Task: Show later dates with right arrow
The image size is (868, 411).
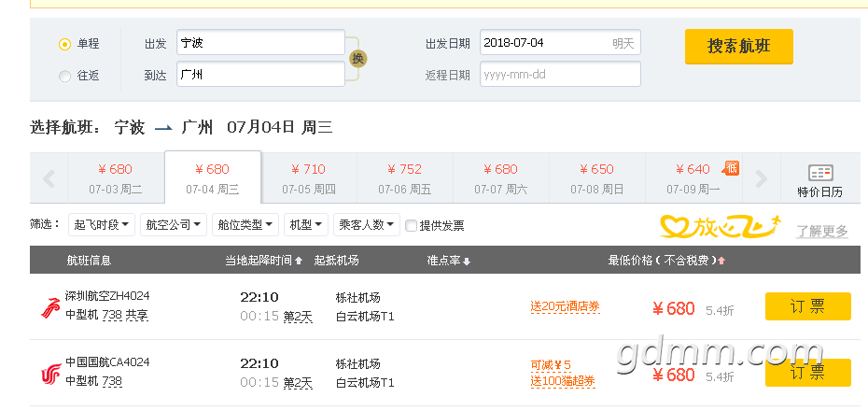Action: 762,178
